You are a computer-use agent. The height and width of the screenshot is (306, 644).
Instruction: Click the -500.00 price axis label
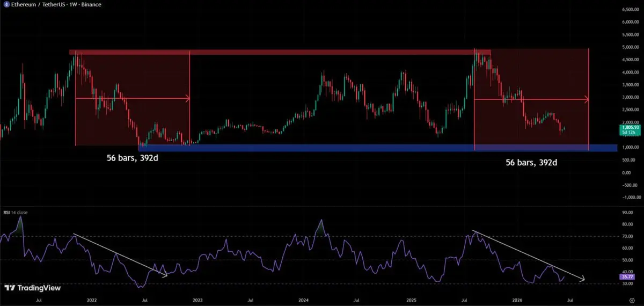pyautogui.click(x=629, y=185)
